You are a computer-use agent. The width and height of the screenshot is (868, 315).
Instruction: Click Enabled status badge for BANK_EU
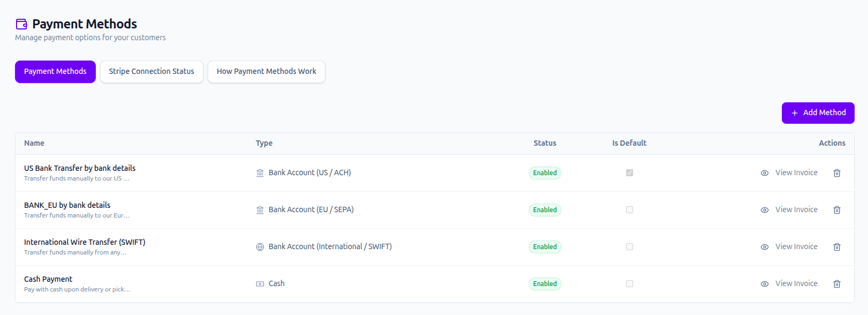coord(545,210)
